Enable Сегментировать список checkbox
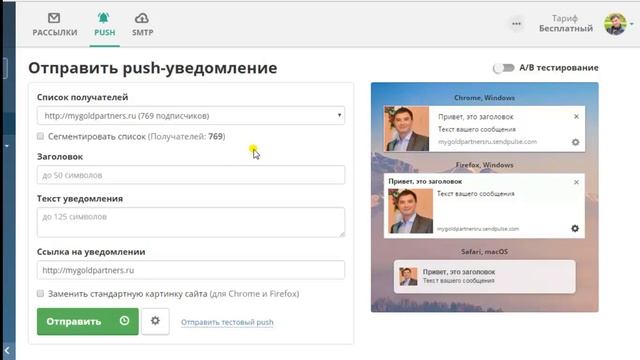 40,136
